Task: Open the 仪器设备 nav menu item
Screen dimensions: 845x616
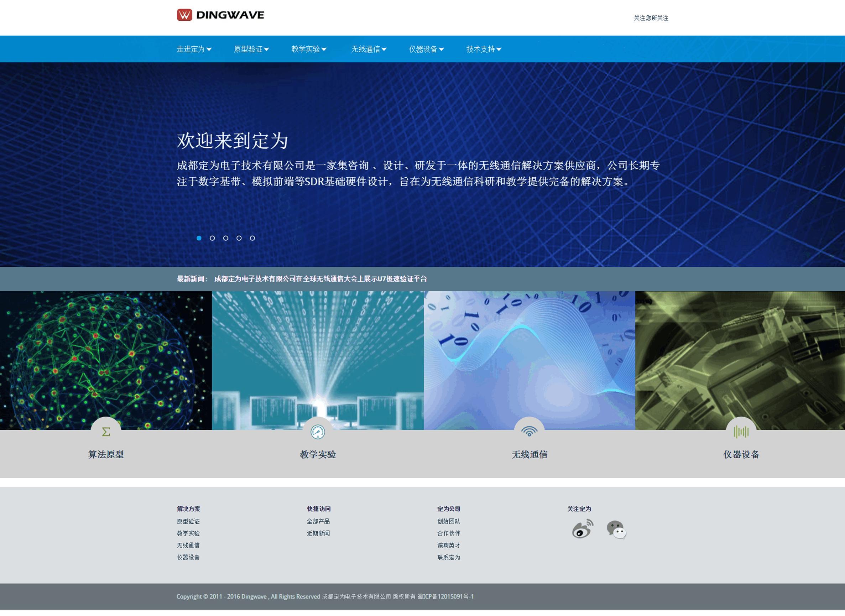Action: coord(426,49)
